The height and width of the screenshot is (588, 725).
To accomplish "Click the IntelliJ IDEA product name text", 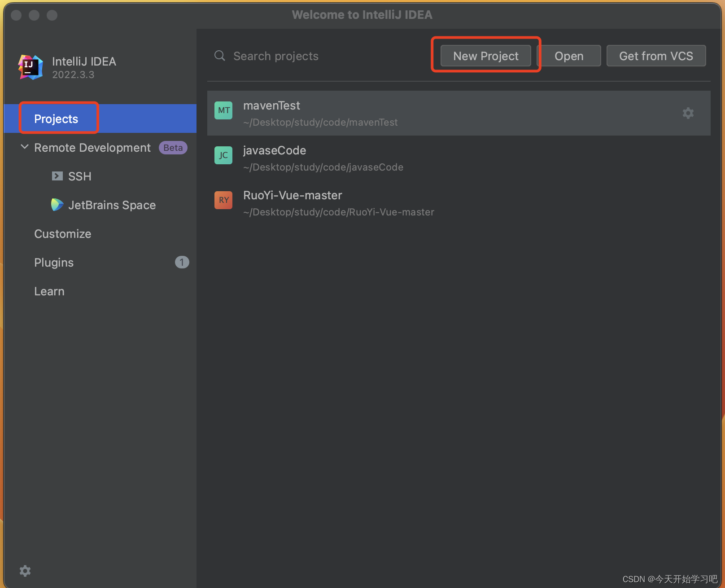I will click(84, 61).
